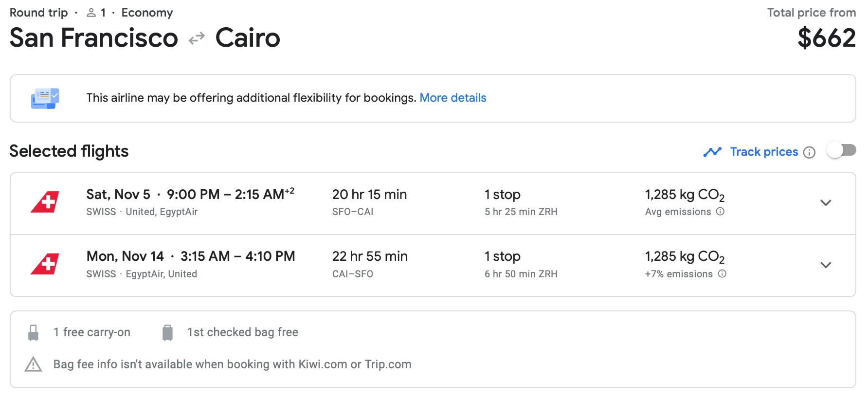Expand the Mon, Nov 14 flight details

[826, 265]
